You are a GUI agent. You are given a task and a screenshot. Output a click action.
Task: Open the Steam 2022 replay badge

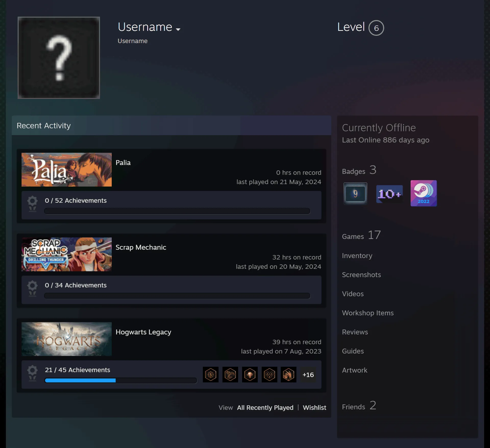click(424, 193)
